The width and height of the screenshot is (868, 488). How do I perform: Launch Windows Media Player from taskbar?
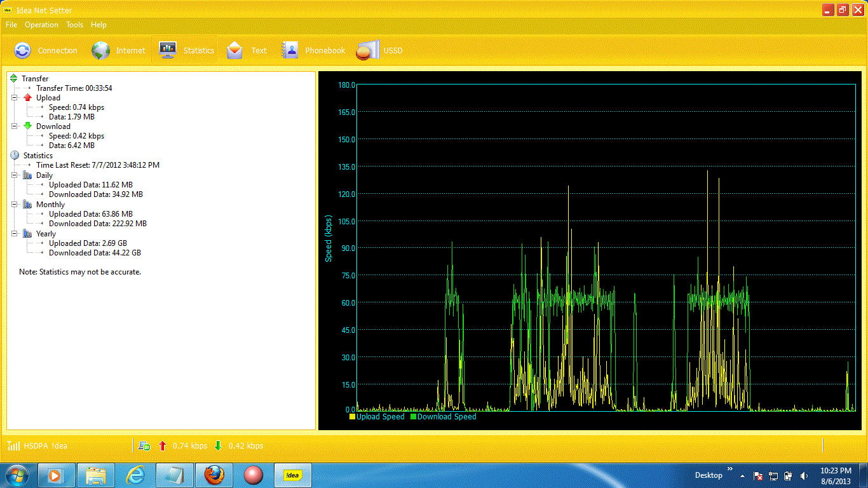coord(57,475)
